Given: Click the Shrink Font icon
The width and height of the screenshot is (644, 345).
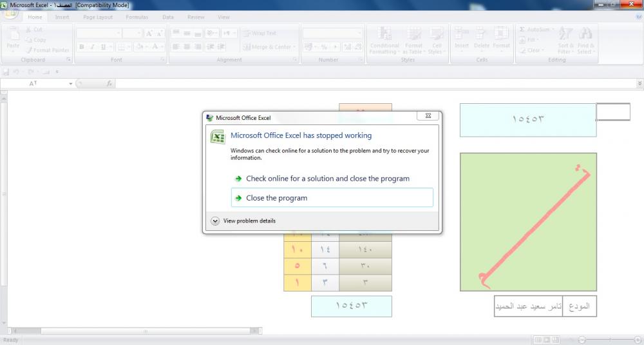Looking at the screenshot, I should coord(159,34).
